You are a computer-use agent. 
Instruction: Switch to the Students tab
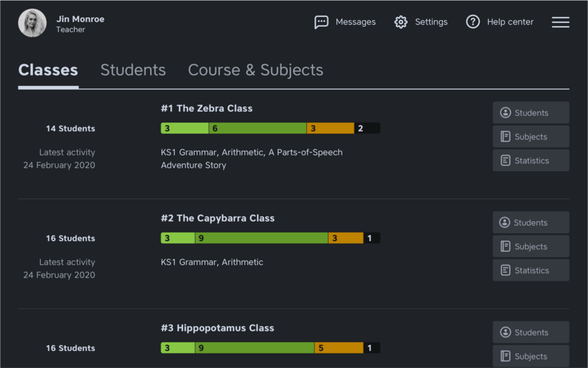click(x=133, y=70)
